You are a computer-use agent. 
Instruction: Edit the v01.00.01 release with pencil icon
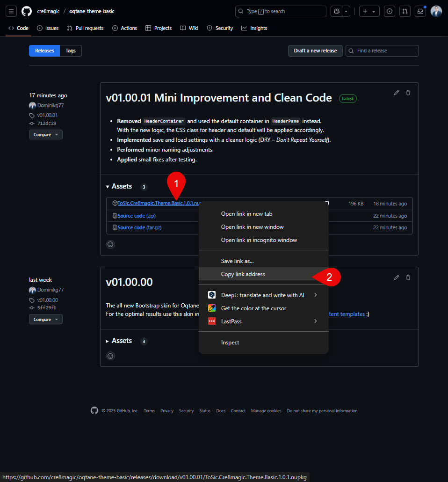(x=397, y=93)
